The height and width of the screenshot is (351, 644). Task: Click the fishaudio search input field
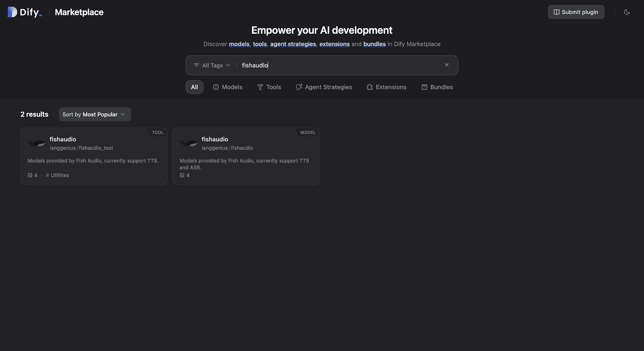338,65
